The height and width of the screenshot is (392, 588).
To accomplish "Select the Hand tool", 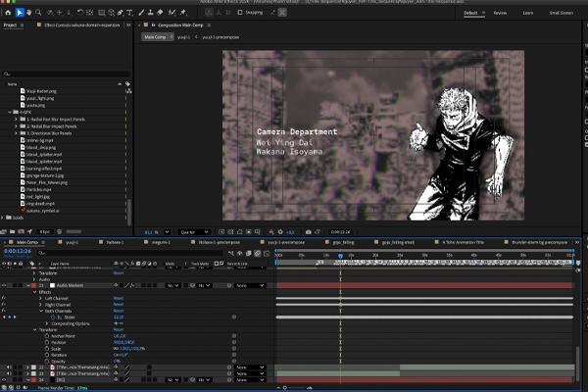I will 28,13.
